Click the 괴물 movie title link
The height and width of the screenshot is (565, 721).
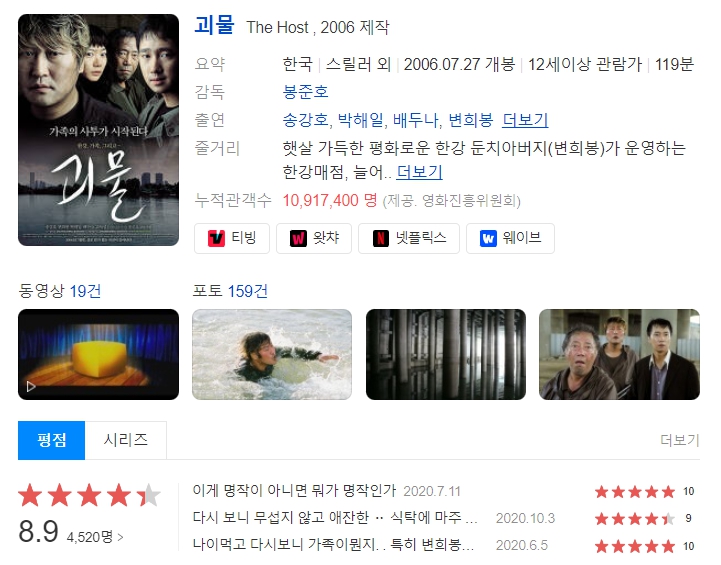click(x=214, y=25)
